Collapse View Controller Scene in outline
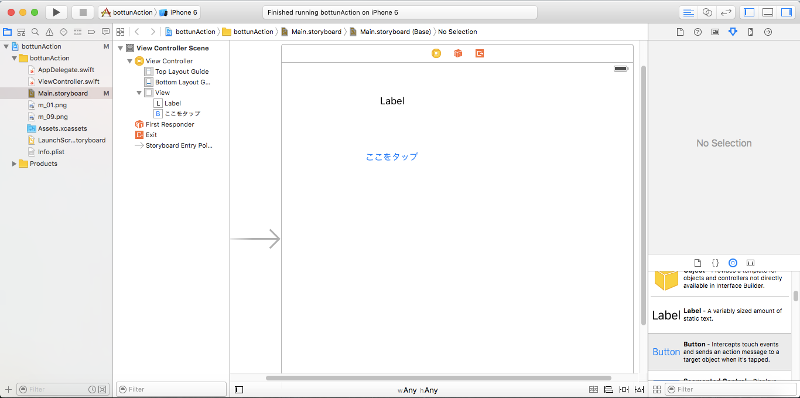This screenshot has height=398, width=800. coord(120,48)
